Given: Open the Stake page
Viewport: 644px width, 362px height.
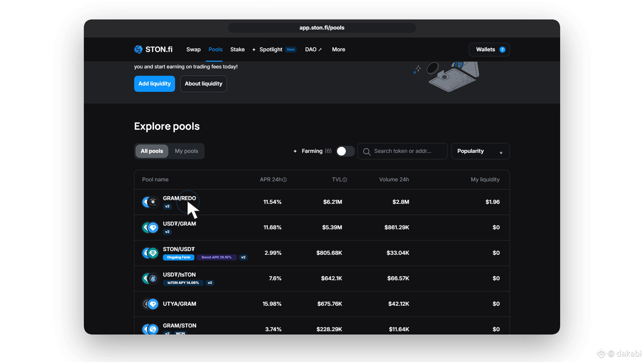Looking at the screenshot, I should (x=237, y=50).
